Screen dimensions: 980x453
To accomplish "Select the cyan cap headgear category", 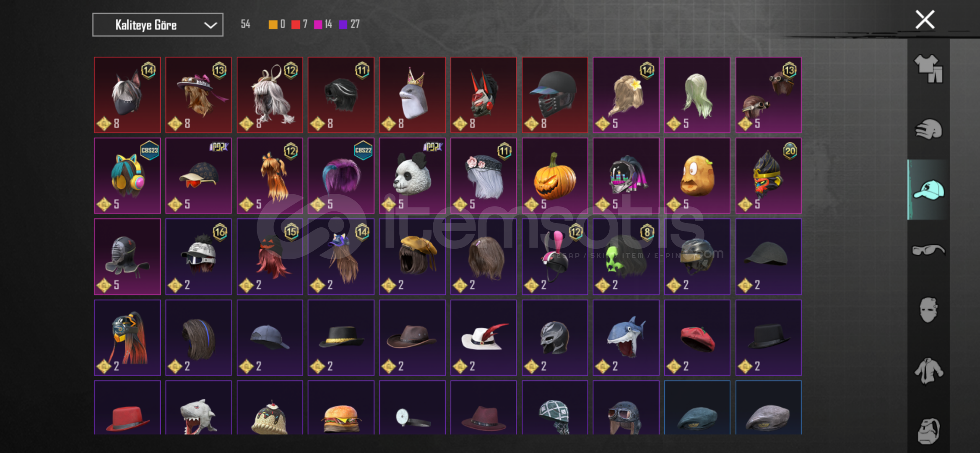I will tap(928, 190).
